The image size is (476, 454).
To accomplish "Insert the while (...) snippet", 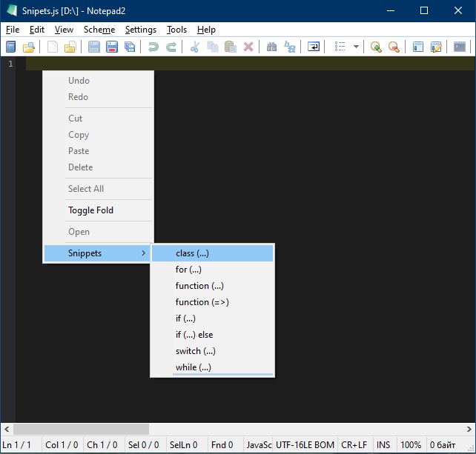I will pyautogui.click(x=212, y=367).
